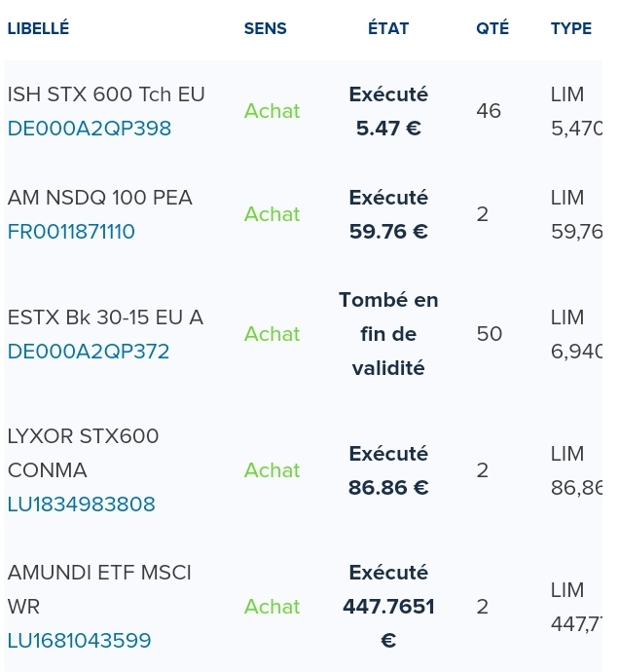Viewport: 619px width, 672px height.
Task: Open the LU1834983808 ISIN link
Action: click(x=82, y=504)
